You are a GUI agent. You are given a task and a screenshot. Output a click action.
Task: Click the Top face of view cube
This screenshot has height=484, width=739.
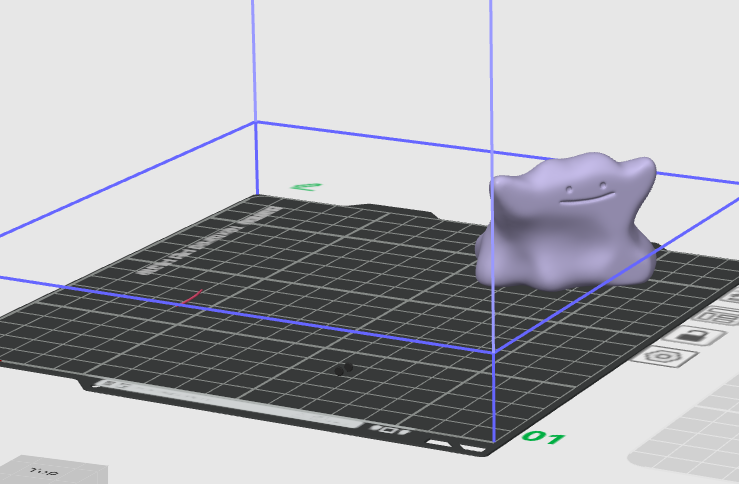coord(45,469)
